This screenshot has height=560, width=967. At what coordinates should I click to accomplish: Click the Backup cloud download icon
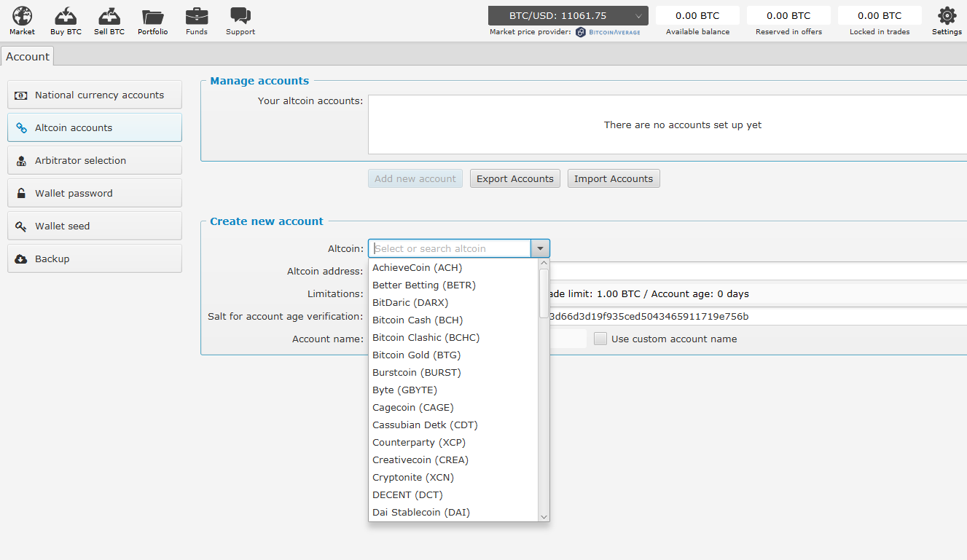coord(21,259)
